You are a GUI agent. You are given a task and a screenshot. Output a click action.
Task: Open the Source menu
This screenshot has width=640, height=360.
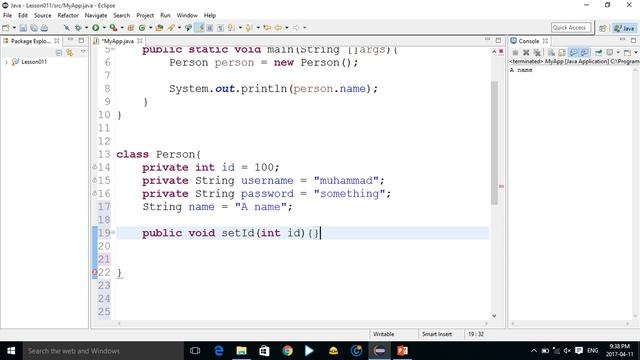(42, 15)
